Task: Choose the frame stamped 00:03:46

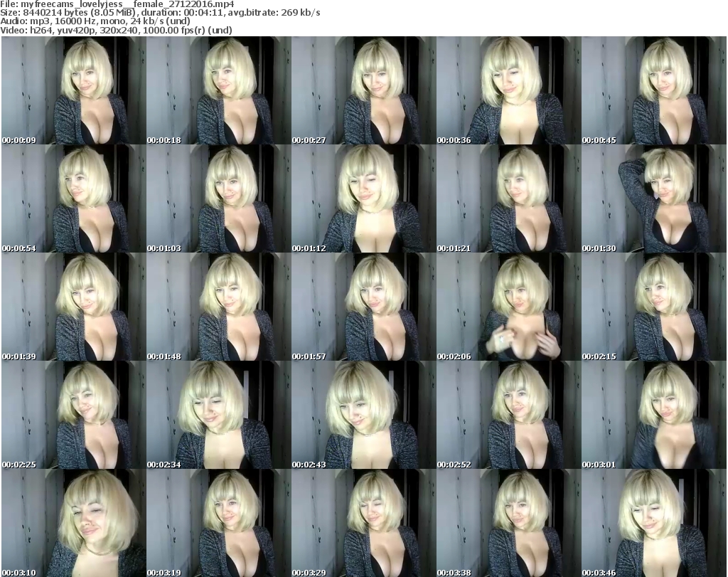Action: point(654,523)
